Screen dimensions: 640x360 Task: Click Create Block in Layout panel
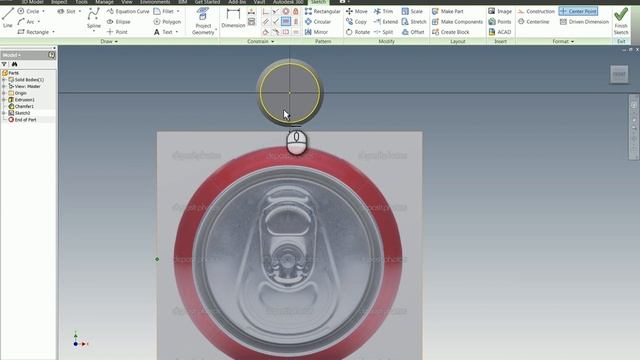pos(451,32)
